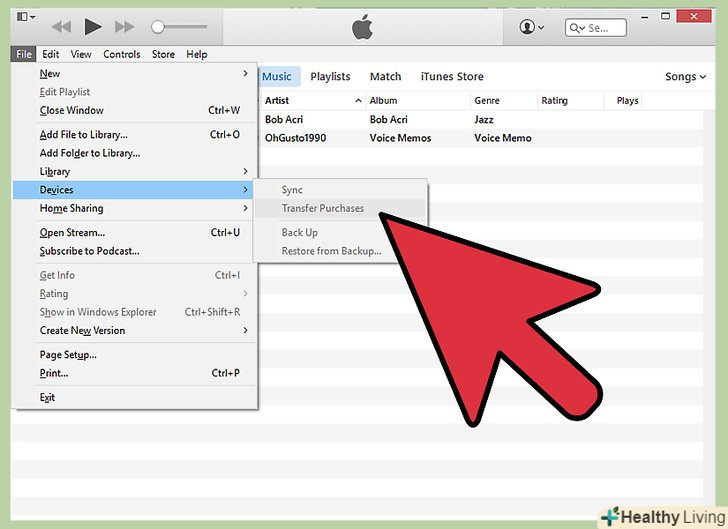Open the Controls menu
The width and height of the screenshot is (728, 529).
[122, 54]
